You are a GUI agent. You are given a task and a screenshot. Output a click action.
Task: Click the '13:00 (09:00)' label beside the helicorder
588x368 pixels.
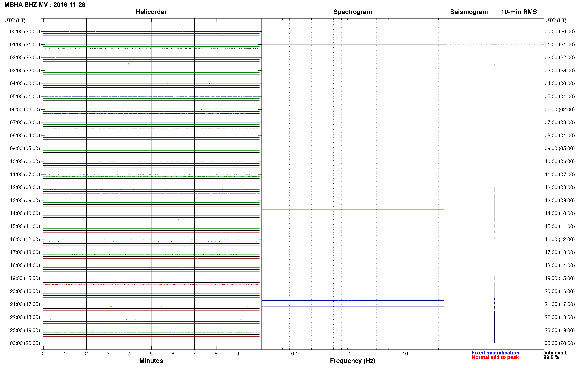[25, 200]
